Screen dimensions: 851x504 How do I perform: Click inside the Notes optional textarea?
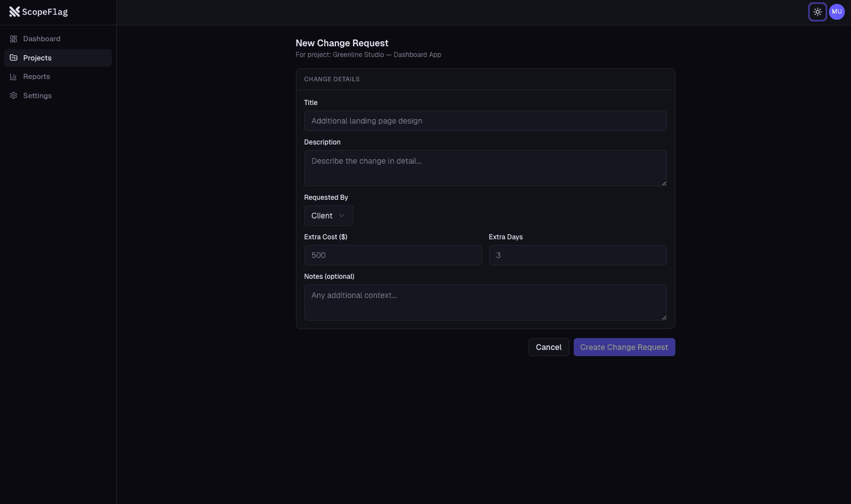point(485,303)
